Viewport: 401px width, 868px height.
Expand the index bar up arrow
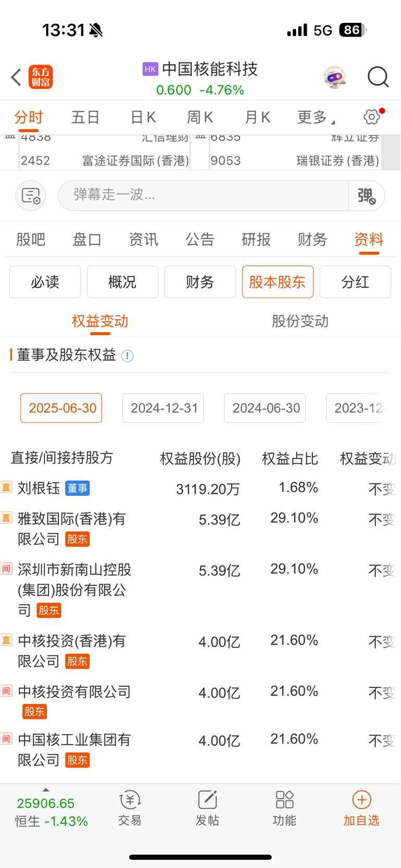pos(46,790)
